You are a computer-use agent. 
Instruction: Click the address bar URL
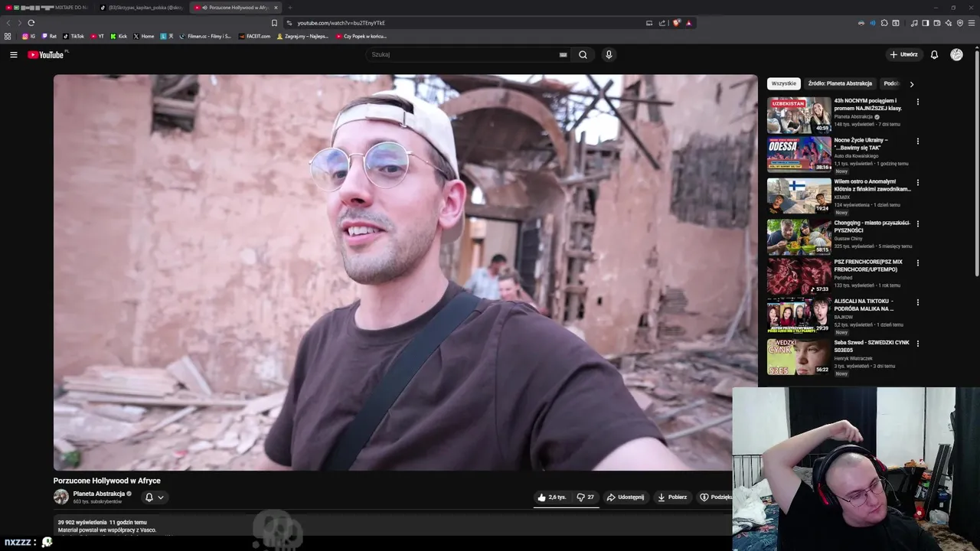(x=341, y=23)
